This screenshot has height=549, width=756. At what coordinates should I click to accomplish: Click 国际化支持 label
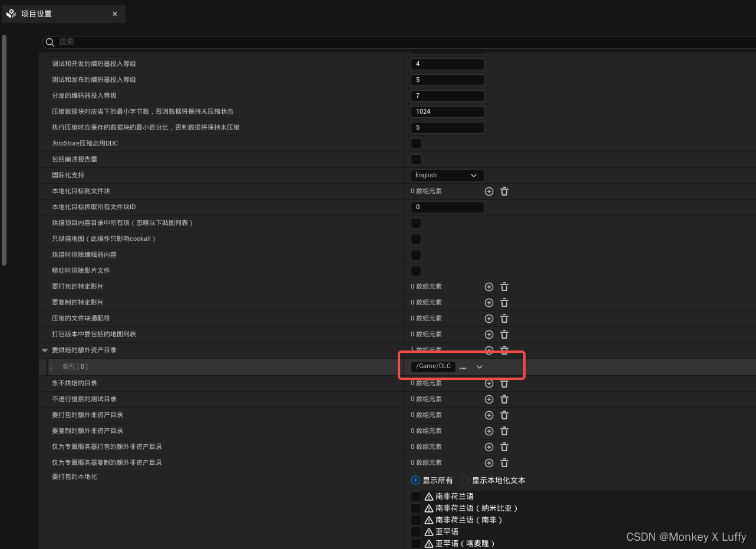(68, 175)
